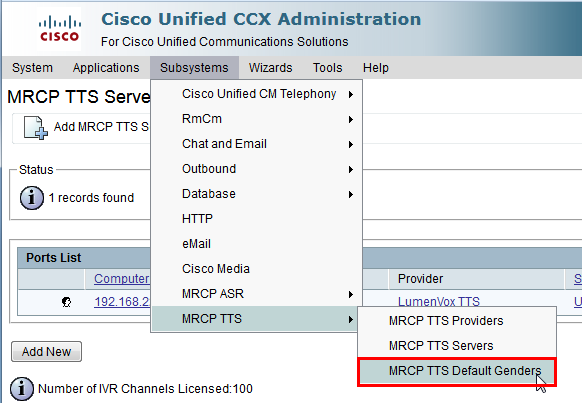Expand the RmCm submenu arrow
The image size is (582, 403).
(350, 119)
